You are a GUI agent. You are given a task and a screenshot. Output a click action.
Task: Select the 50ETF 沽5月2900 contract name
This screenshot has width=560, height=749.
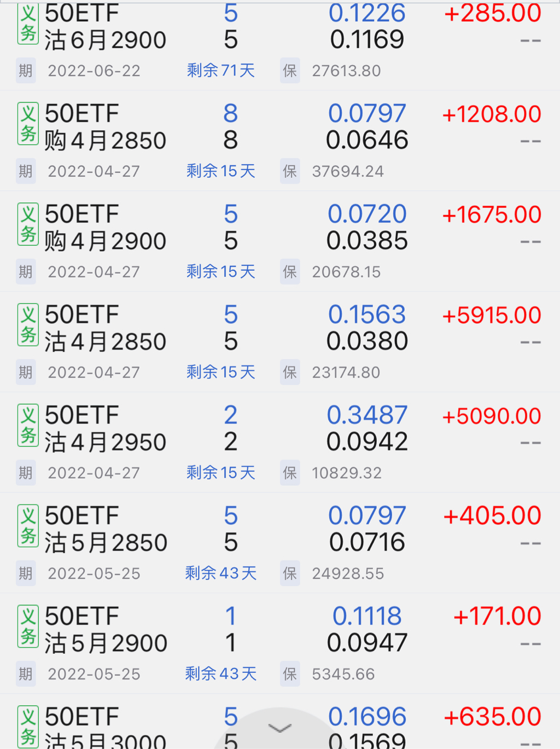coord(106,630)
